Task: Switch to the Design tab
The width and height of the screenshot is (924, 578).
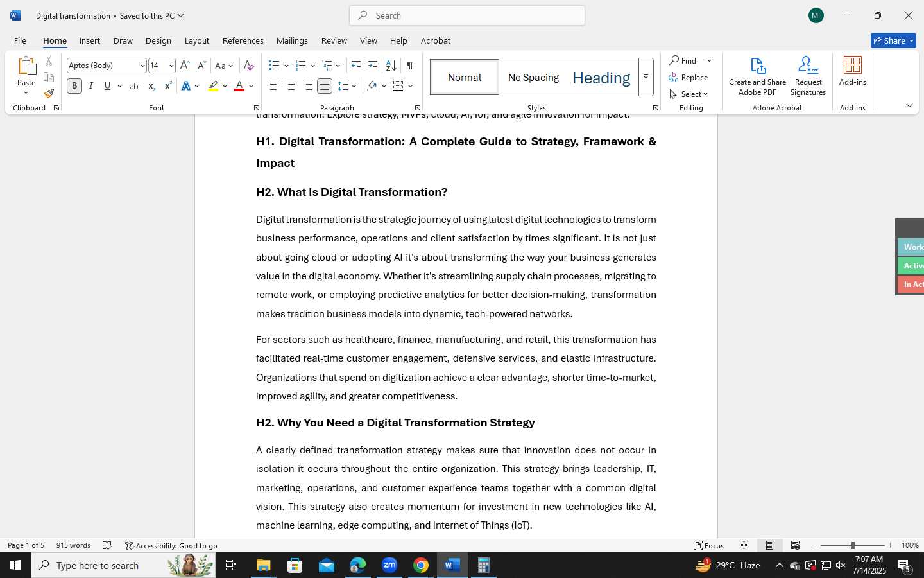Action: (158, 40)
